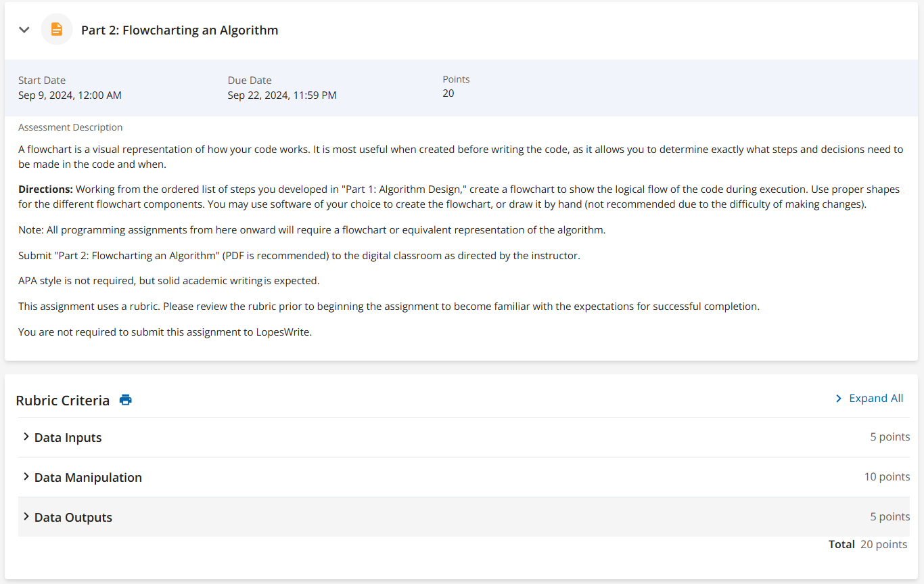924x584 pixels.
Task: Click the Part 2: Flowcharting an Algorithm title
Action: pyautogui.click(x=179, y=30)
